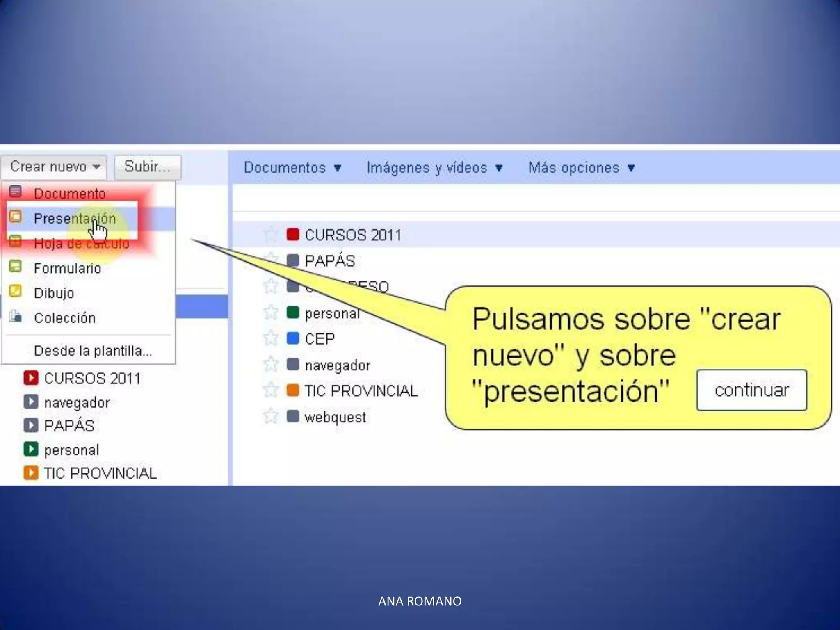Star the navegador collection

271,364
